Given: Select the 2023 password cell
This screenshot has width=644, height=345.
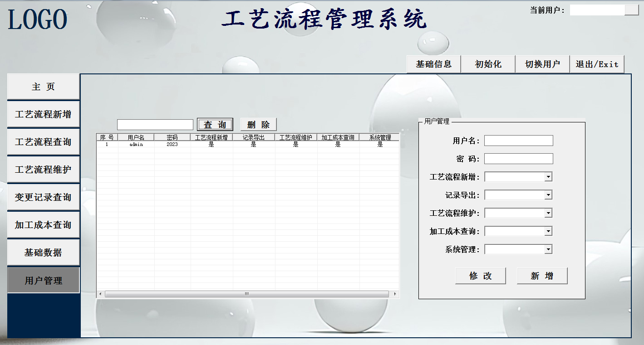Looking at the screenshot, I should click(x=172, y=145).
